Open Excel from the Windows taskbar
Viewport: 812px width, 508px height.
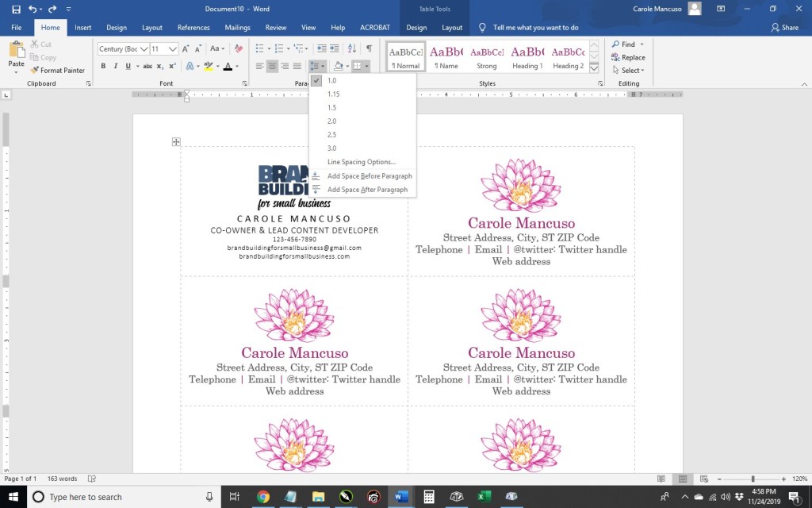coord(484,497)
